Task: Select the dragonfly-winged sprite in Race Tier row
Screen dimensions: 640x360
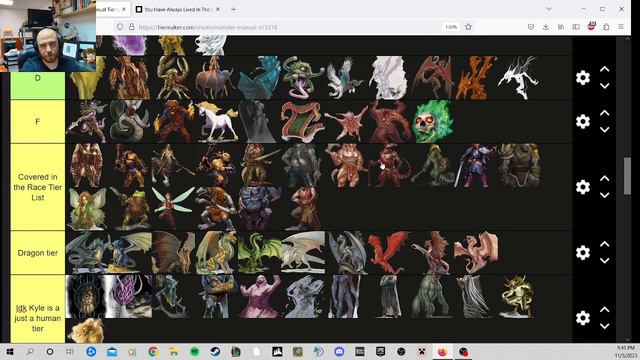Action: tap(173, 208)
